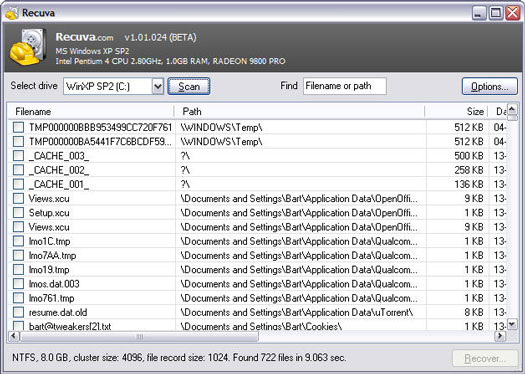Click the uTorrent path cell
Viewport: 525px width, 374px height.
tap(297, 312)
